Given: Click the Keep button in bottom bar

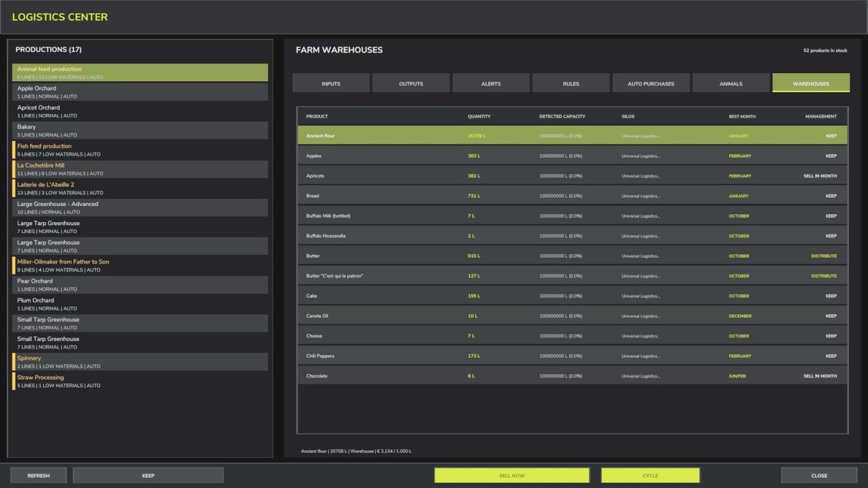Looking at the screenshot, I should click(x=148, y=475).
